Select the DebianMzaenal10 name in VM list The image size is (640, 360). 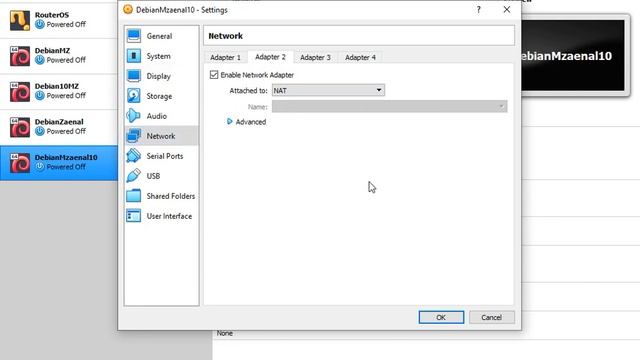[x=66, y=157]
